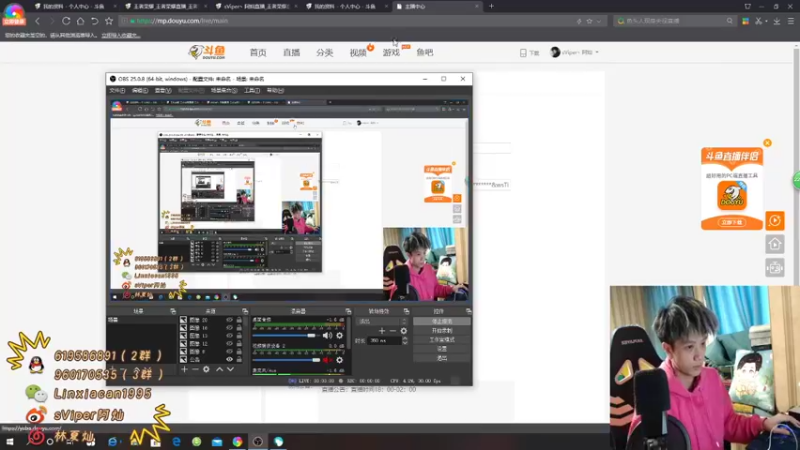
Task: Open settings gear for desktop audio channel
Action: coord(340,335)
